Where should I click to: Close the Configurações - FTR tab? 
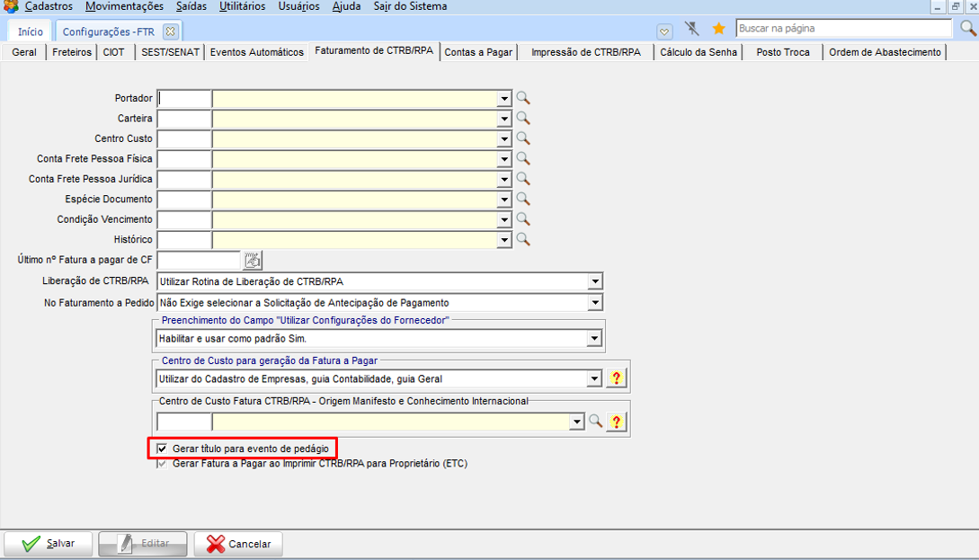point(170,31)
